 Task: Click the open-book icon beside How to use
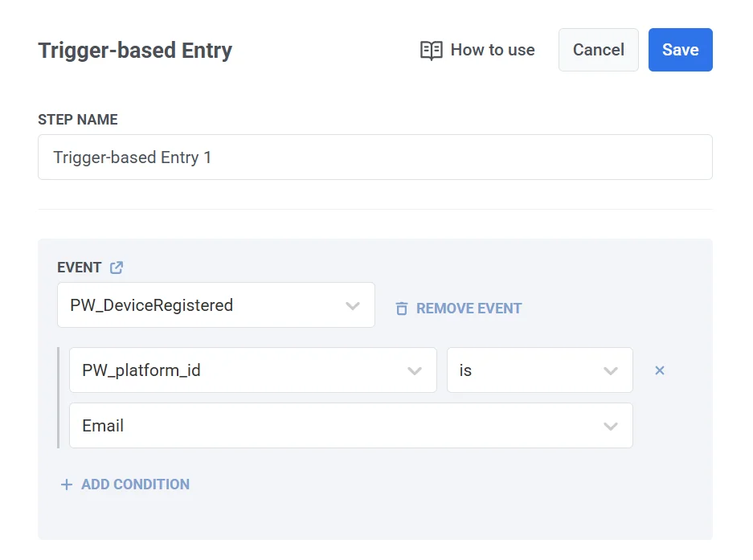(432, 50)
